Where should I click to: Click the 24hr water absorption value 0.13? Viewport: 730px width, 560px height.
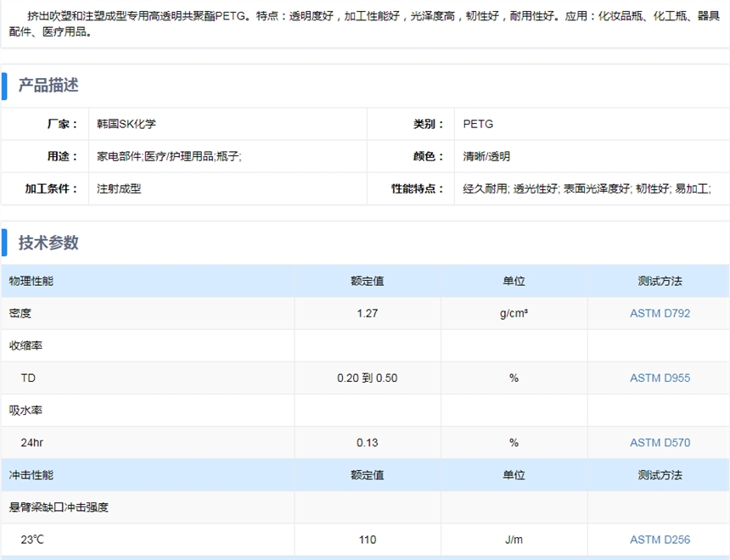coord(368,442)
